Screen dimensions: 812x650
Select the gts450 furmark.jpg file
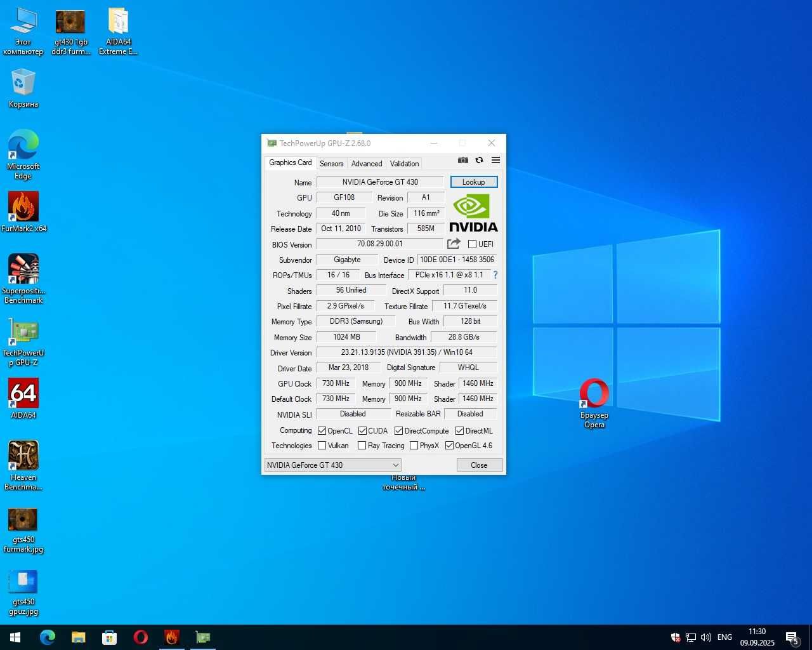(x=23, y=531)
